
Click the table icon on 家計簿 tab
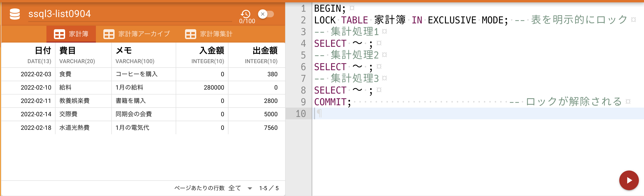[x=59, y=34]
